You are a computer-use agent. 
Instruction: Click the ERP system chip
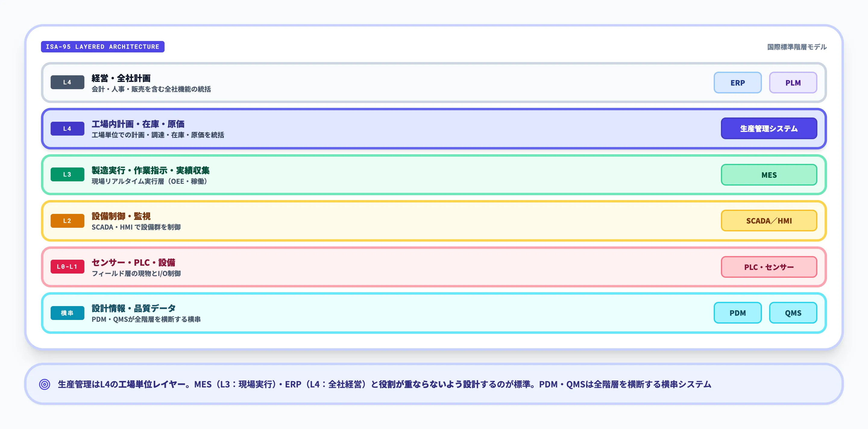pos(737,83)
